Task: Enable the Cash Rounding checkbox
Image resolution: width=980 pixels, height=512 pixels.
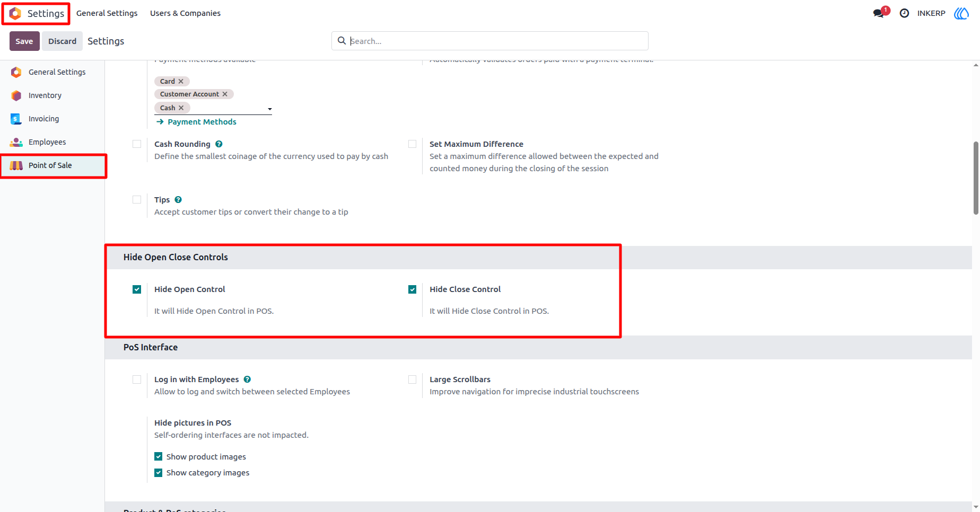Action: 137,144
